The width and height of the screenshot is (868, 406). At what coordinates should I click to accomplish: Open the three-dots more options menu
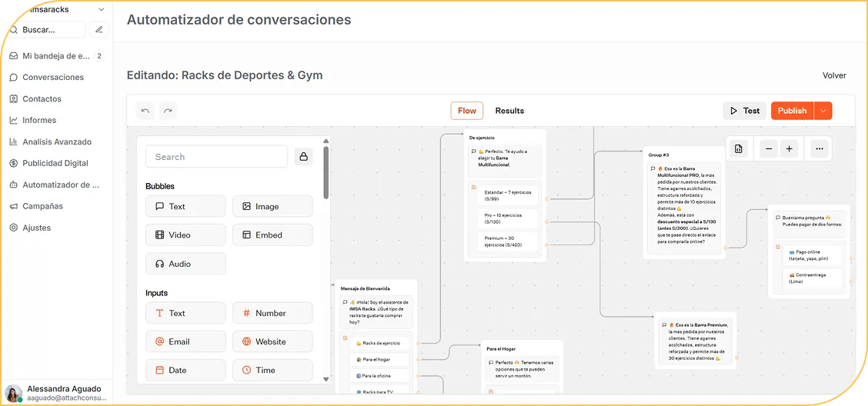(x=819, y=149)
